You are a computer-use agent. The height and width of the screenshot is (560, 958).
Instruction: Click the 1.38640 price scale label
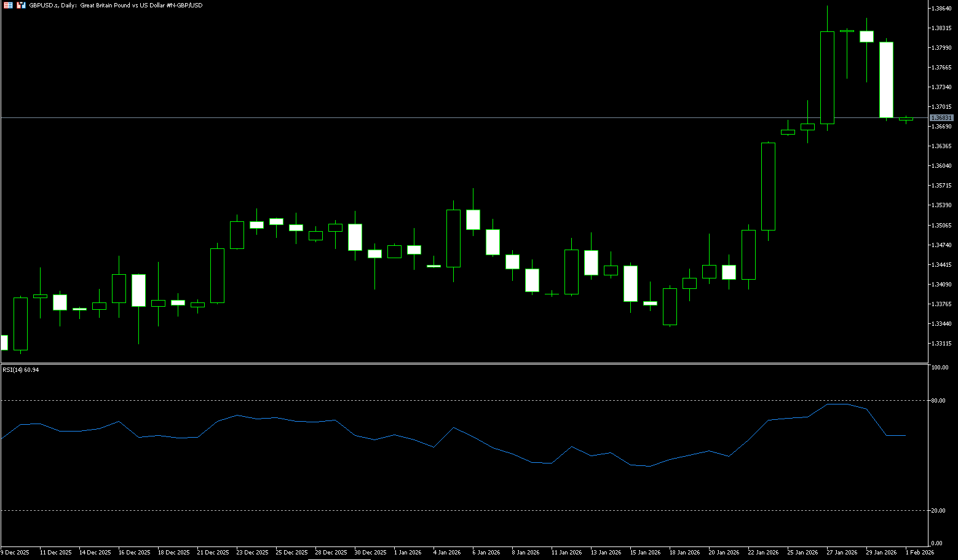tap(941, 9)
